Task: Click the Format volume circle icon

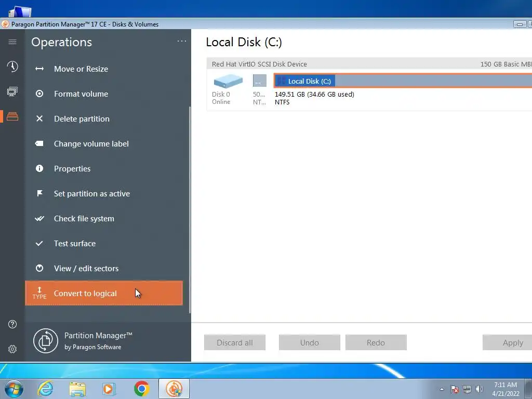Action: (x=39, y=94)
